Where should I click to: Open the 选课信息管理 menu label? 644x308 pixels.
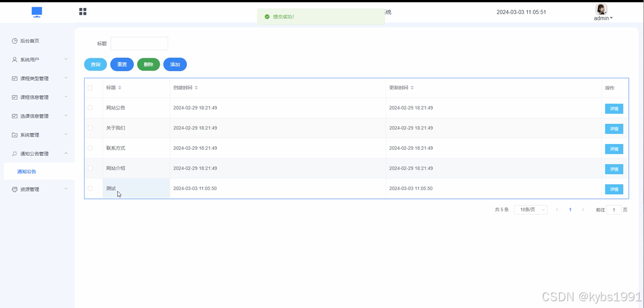(x=34, y=116)
